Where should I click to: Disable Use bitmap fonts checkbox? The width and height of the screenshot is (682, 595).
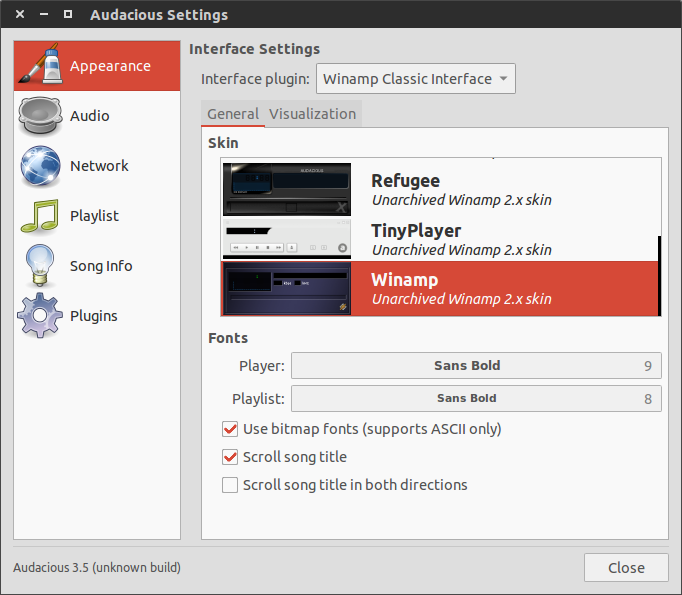click(230, 429)
